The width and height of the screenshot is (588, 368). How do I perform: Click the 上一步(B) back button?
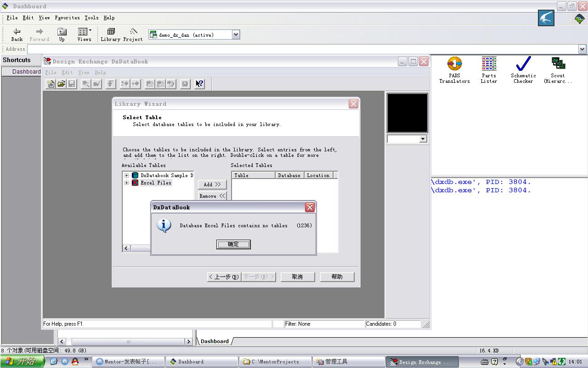(224, 277)
